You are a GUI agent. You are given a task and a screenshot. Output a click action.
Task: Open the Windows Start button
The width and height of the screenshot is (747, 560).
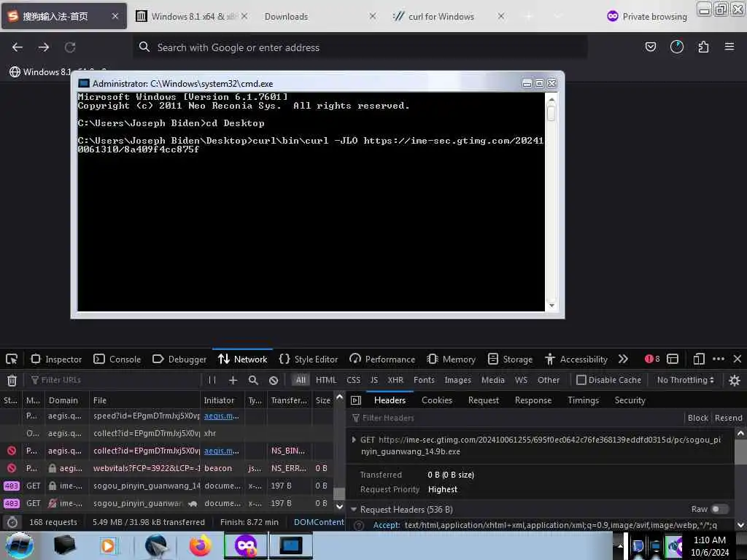[x=20, y=545]
